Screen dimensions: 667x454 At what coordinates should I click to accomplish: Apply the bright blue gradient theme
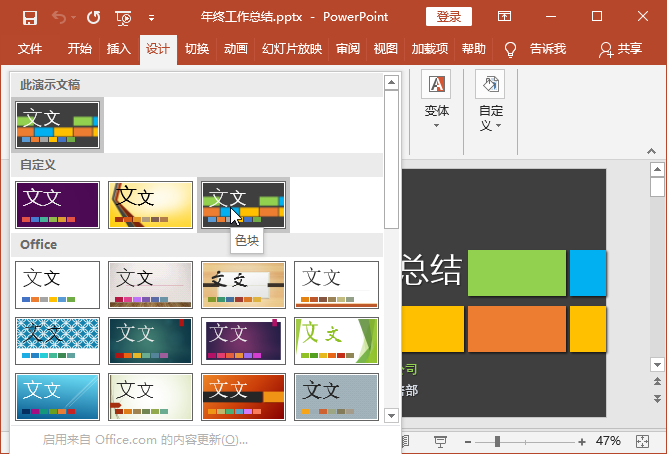tap(57, 397)
